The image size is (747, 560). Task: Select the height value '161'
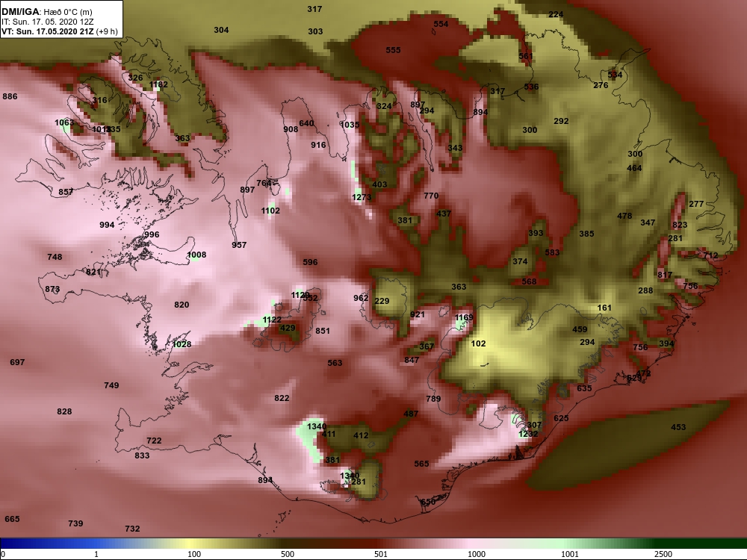(x=604, y=308)
